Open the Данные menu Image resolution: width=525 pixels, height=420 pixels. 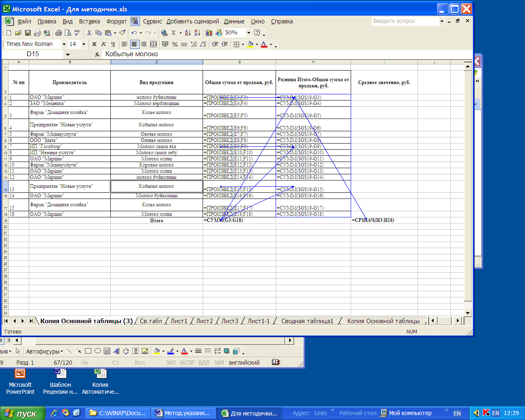pyautogui.click(x=234, y=21)
